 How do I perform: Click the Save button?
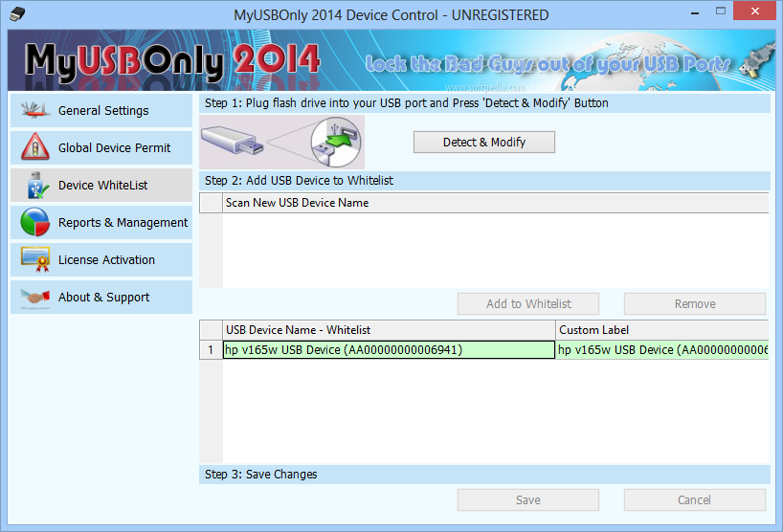point(528,500)
